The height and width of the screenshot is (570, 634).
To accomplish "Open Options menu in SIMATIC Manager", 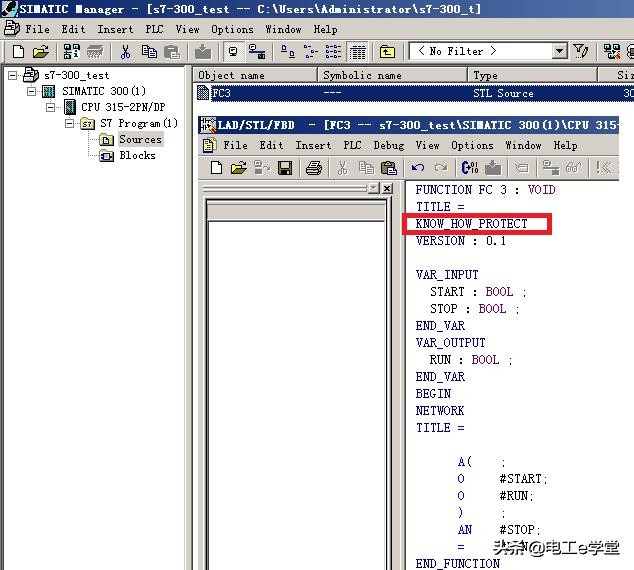I will (232, 30).
